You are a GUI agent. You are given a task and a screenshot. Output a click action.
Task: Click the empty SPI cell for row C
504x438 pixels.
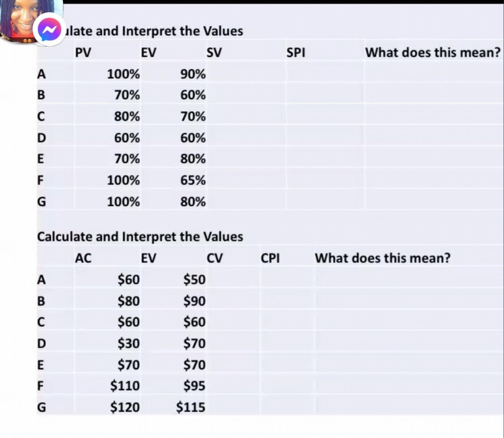pos(324,116)
